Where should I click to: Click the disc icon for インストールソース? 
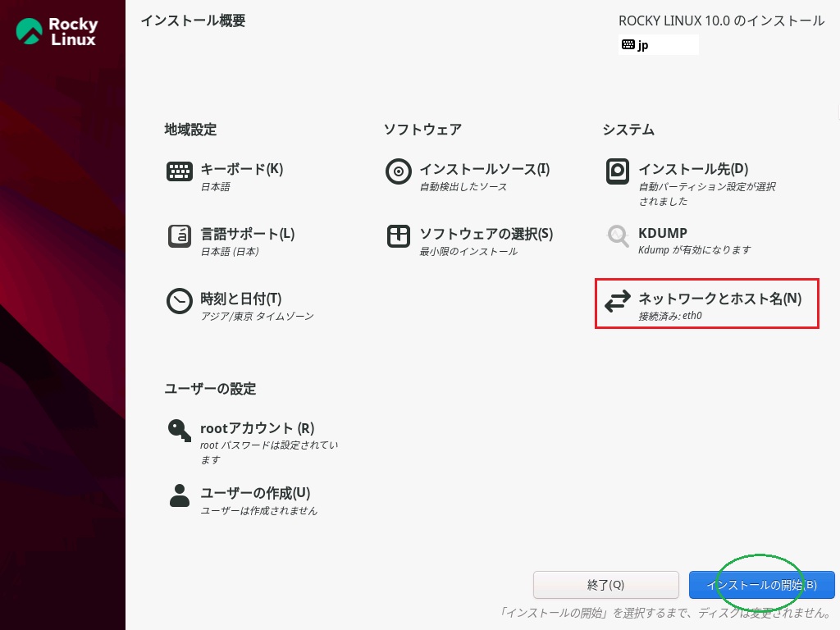398,171
